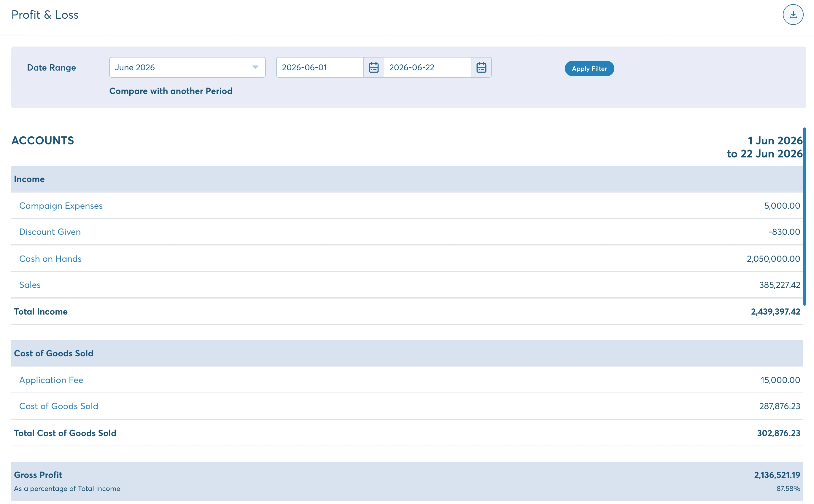Viewport: 814px width, 504px height.
Task: Download the Profit & Loss report
Action: [793, 15]
